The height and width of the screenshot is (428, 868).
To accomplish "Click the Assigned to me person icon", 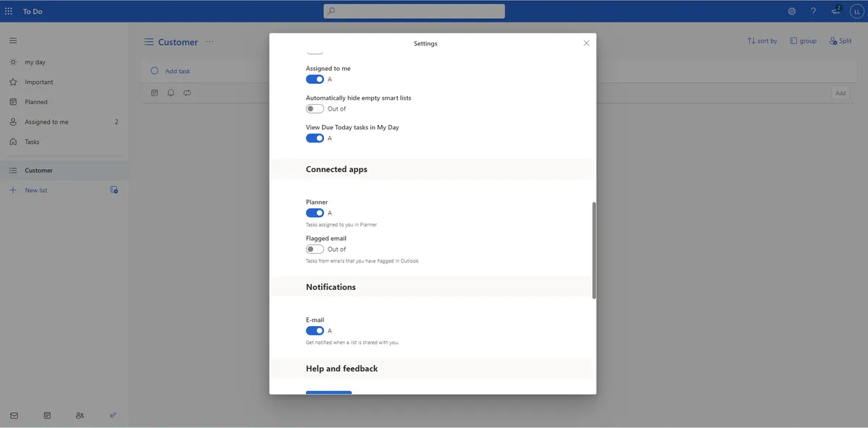I will pos(13,121).
